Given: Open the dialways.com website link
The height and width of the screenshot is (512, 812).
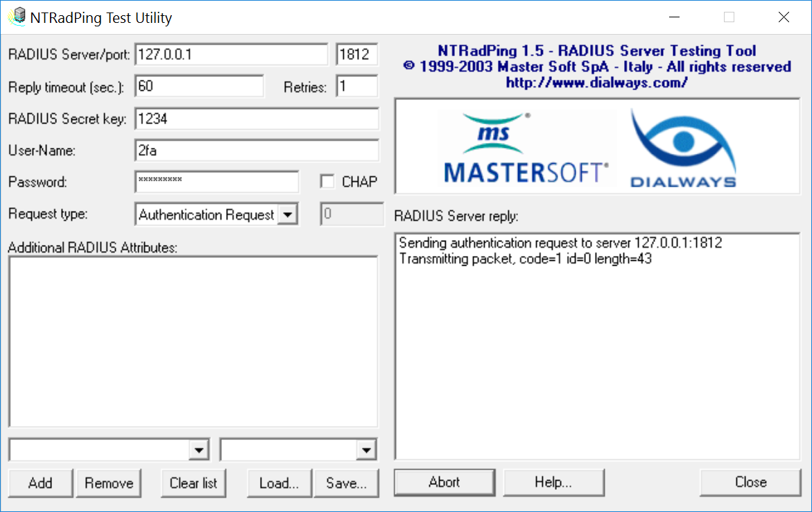Looking at the screenshot, I should (x=596, y=83).
